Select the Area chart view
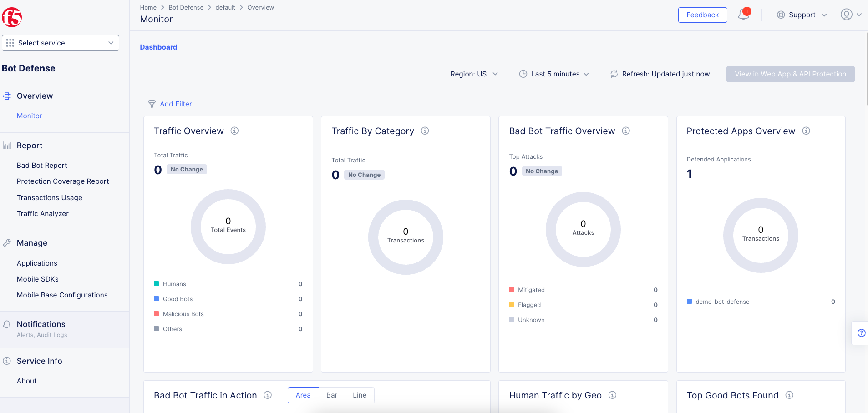This screenshot has width=868, height=413. (x=303, y=395)
